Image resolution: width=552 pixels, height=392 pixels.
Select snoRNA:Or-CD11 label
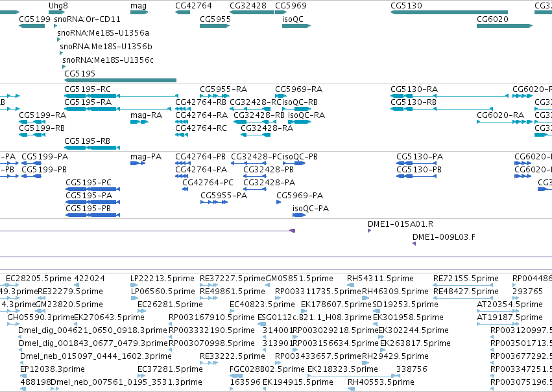point(87,19)
